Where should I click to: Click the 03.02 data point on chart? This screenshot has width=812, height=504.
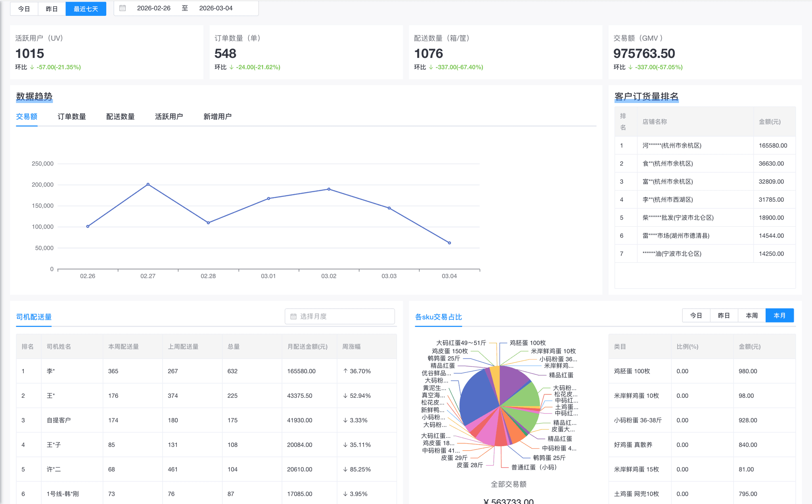pyautogui.click(x=329, y=189)
